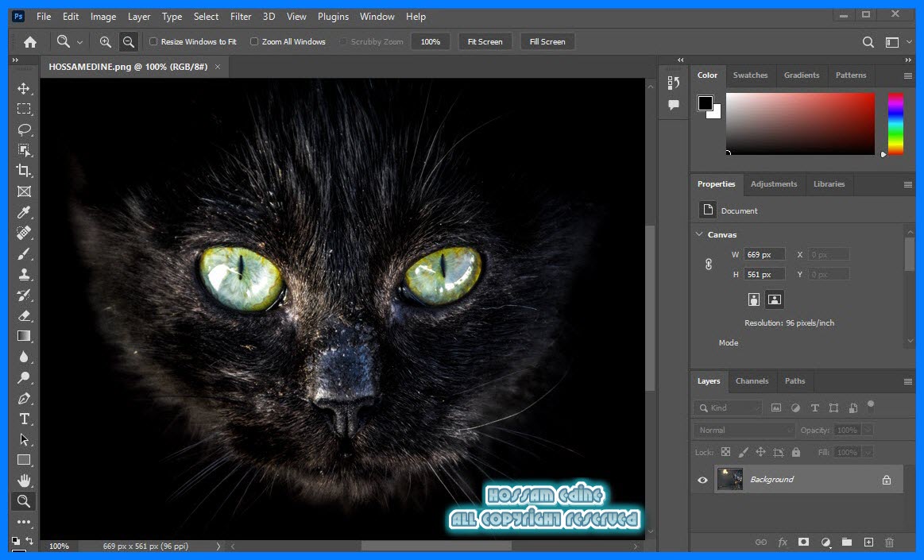Open the Search icon at top right
The width and height of the screenshot is (924, 560).
pos(868,42)
